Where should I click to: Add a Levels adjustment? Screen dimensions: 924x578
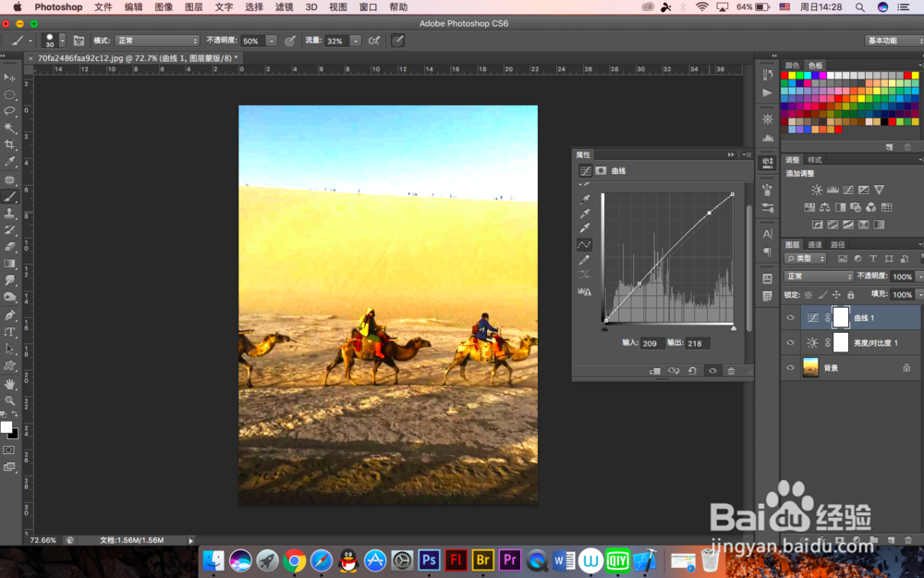coord(833,190)
